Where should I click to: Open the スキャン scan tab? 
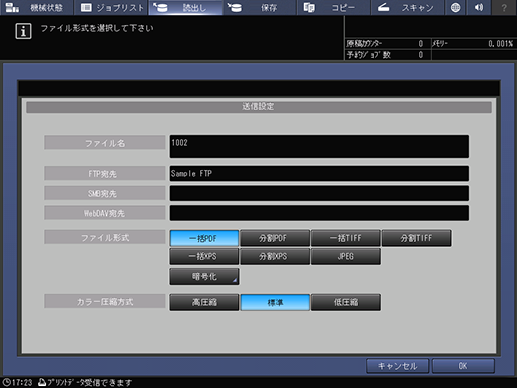click(x=407, y=7)
